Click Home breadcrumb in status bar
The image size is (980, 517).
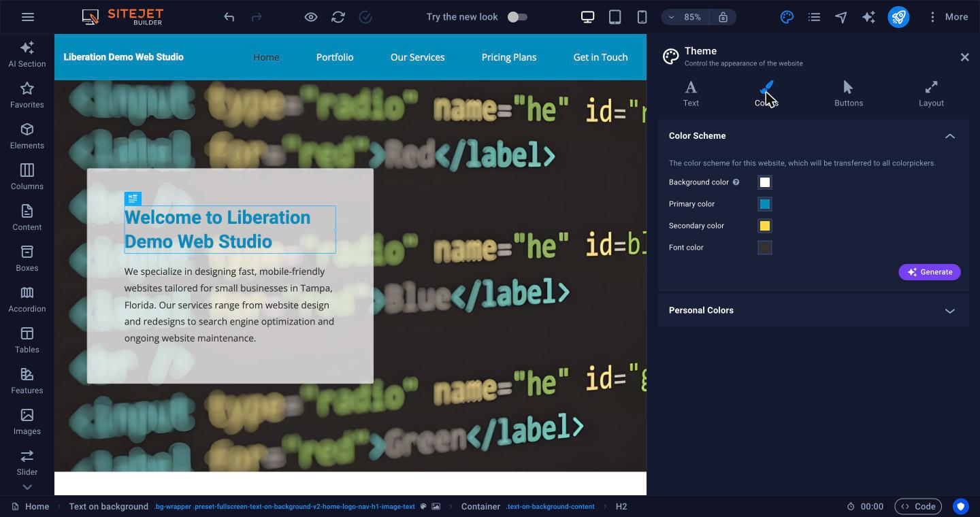coord(31,506)
